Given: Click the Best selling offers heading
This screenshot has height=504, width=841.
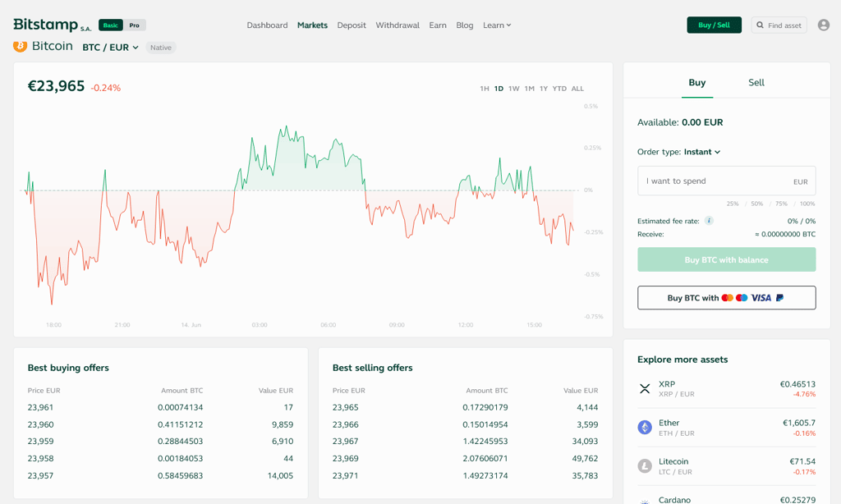Looking at the screenshot, I should (373, 368).
